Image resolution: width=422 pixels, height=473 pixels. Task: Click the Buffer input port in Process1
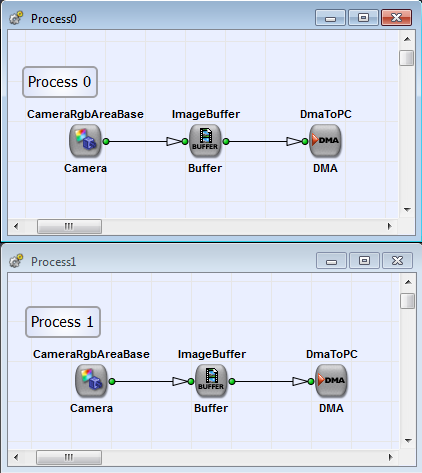(x=191, y=381)
